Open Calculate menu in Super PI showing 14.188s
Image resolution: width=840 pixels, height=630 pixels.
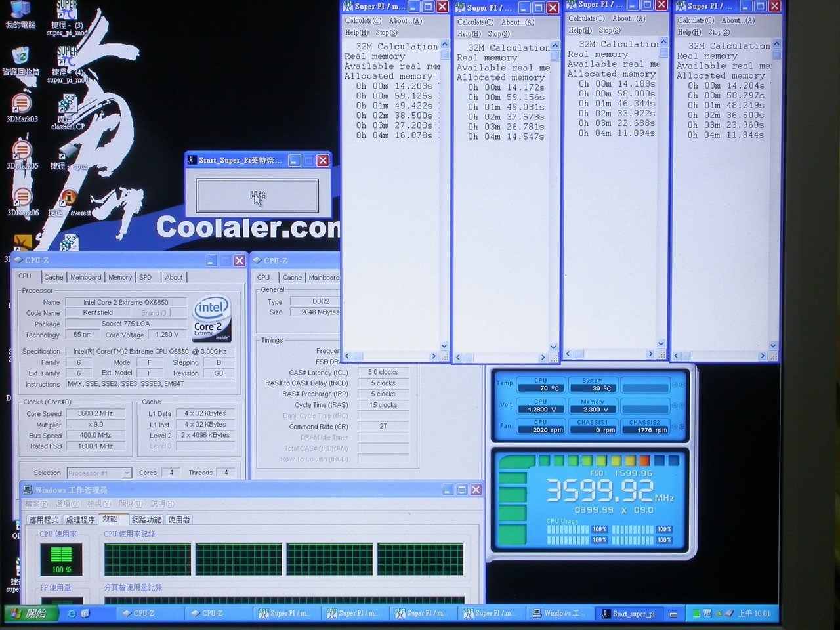pyautogui.click(x=586, y=18)
